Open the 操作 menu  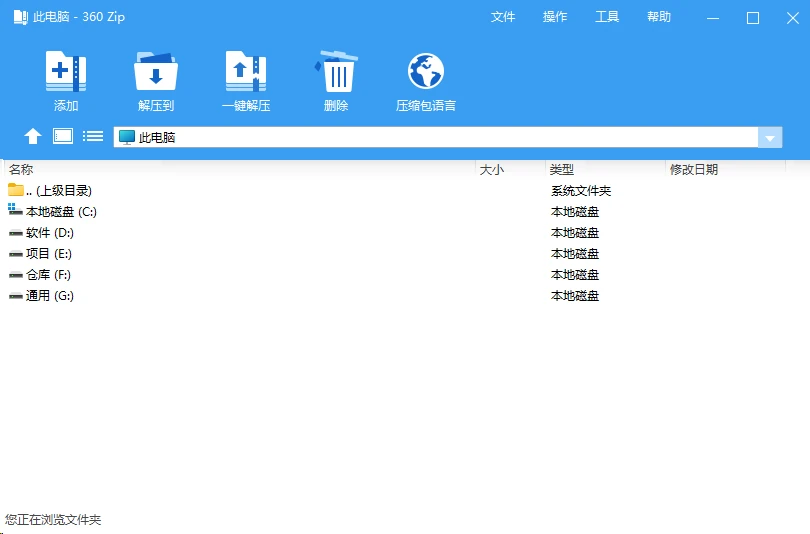pos(555,17)
